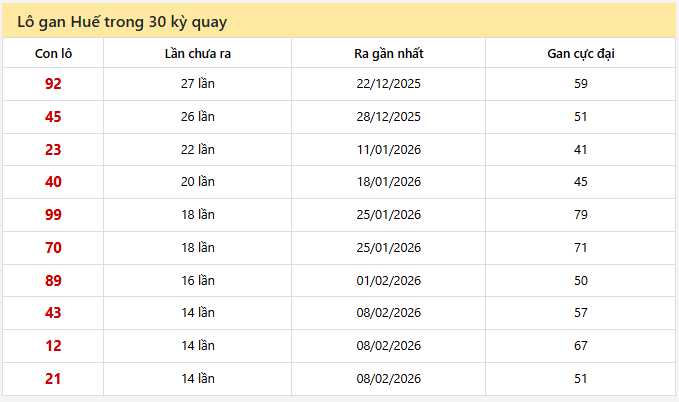Select the "16 lần" cell

198,281
